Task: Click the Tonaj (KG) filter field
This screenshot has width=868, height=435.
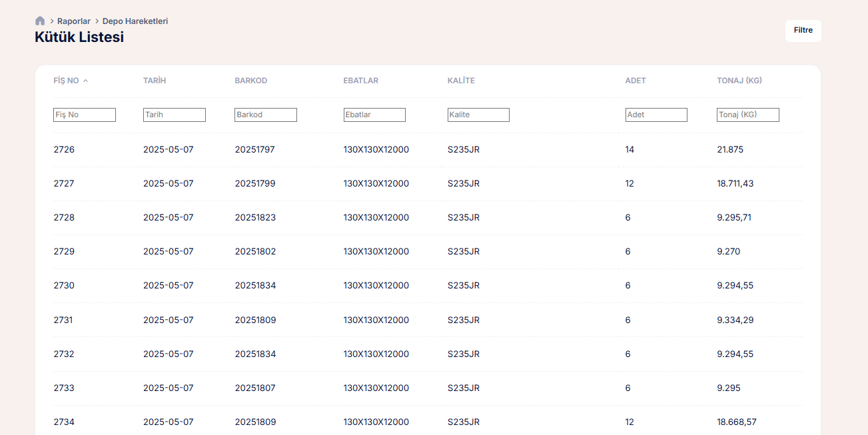Action: [x=748, y=115]
